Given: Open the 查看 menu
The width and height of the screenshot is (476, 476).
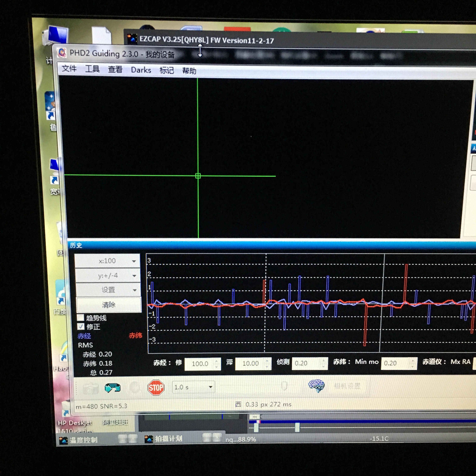Looking at the screenshot, I should (x=115, y=69).
